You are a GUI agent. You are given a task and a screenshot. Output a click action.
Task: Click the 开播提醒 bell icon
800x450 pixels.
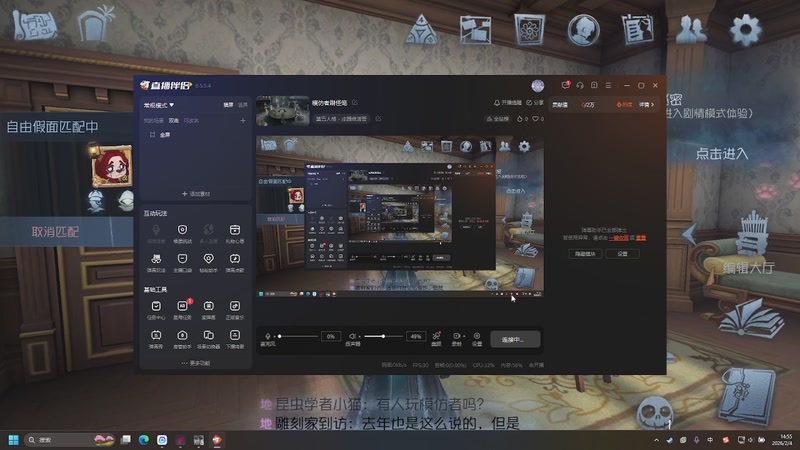[496, 103]
